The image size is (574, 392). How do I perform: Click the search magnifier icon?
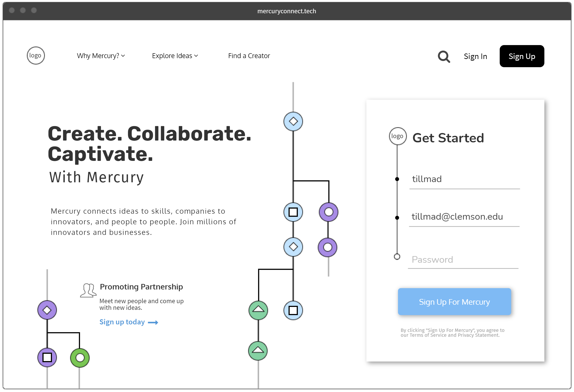tap(444, 57)
